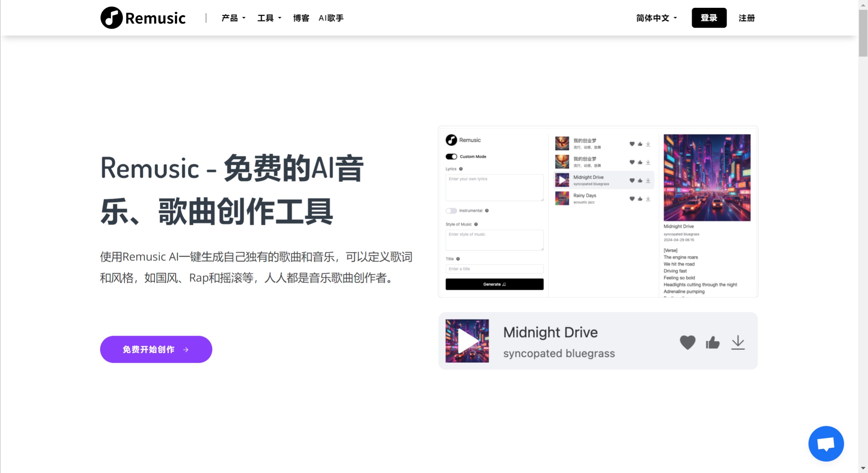Enable the Instrumental toggle
Screen dimensions: 868x473
[451, 210]
